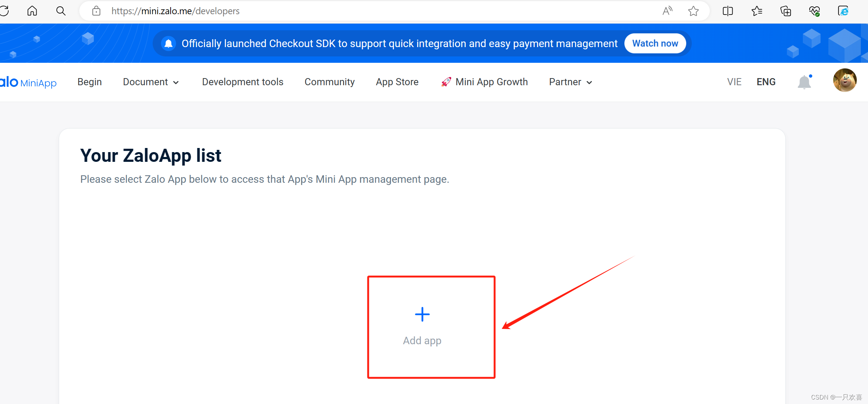Open the Development tools menu item

243,82
